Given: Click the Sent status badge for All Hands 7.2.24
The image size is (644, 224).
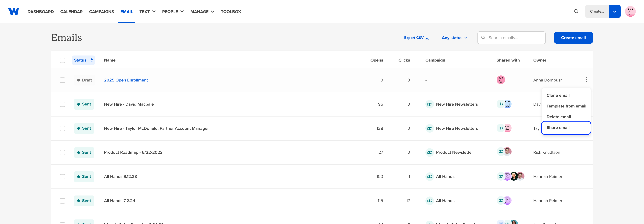Looking at the screenshot, I should [84, 201].
